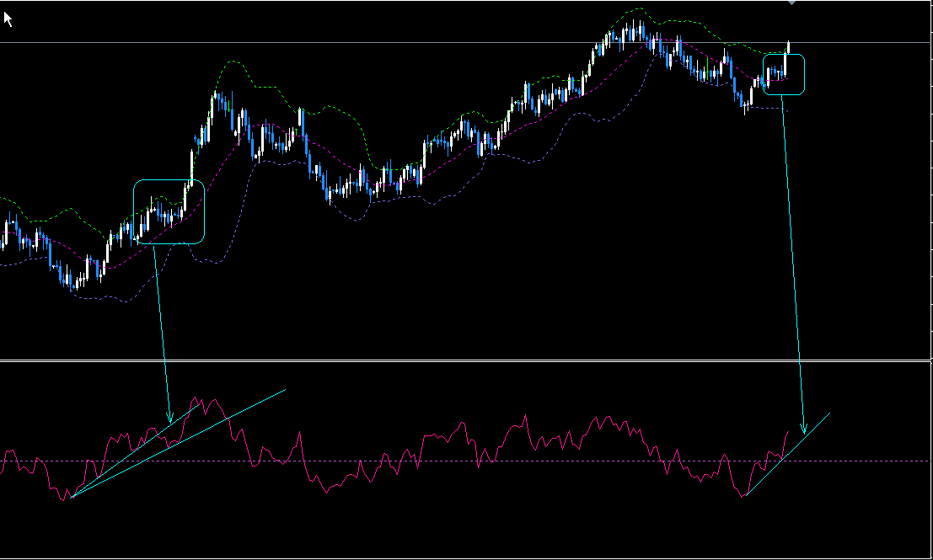
Task: Click the chart shift triangle marker
Action: pyautogui.click(x=791, y=3)
